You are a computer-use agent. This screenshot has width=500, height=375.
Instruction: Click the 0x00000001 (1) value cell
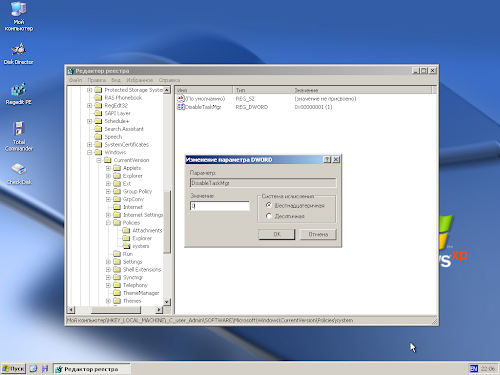point(313,107)
